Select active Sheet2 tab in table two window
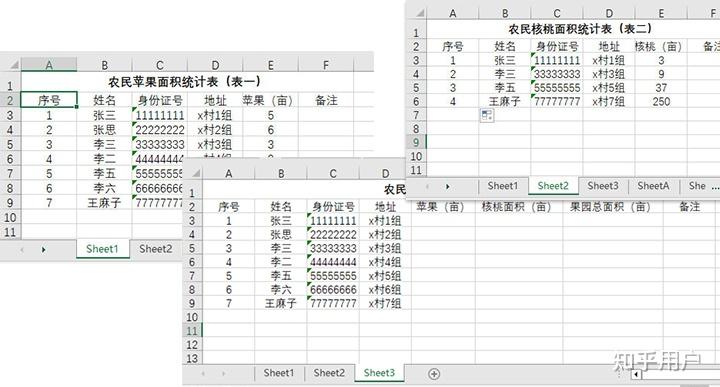This screenshot has width=720, height=387. coord(553,186)
